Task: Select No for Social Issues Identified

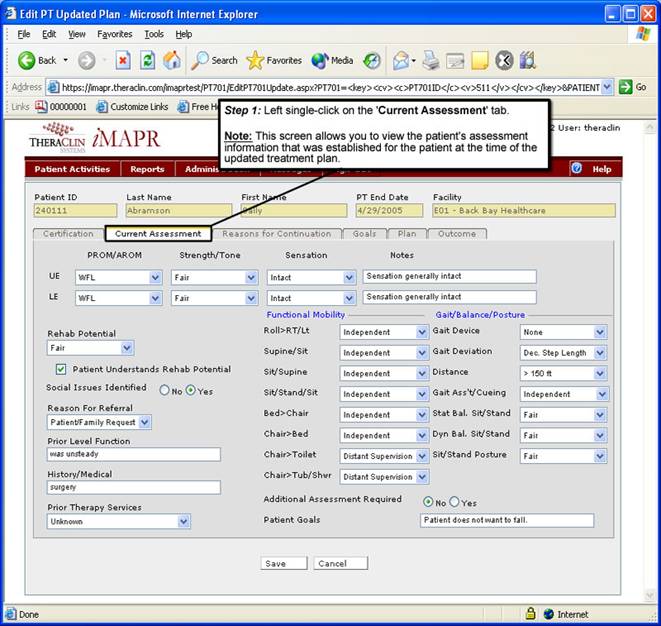Action: click(x=165, y=390)
